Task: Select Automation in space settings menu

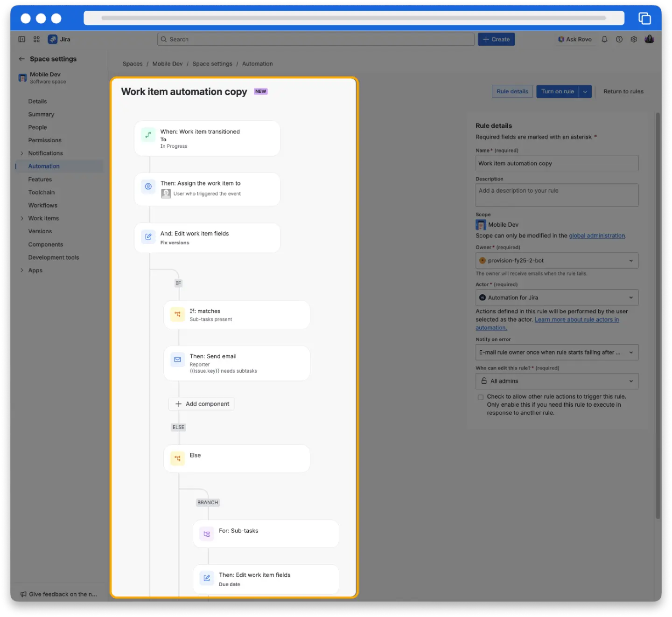Action: pyautogui.click(x=44, y=166)
